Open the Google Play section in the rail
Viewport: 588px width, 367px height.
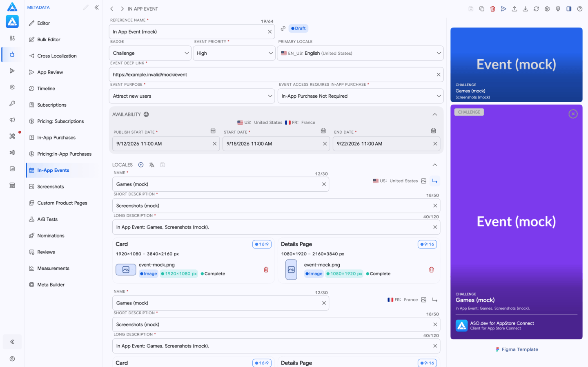[12, 71]
